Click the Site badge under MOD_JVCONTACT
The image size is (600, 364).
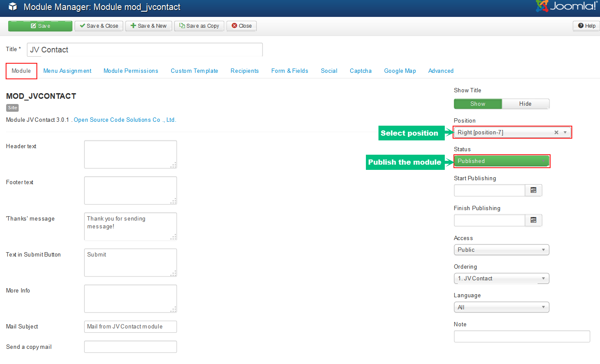(13, 108)
